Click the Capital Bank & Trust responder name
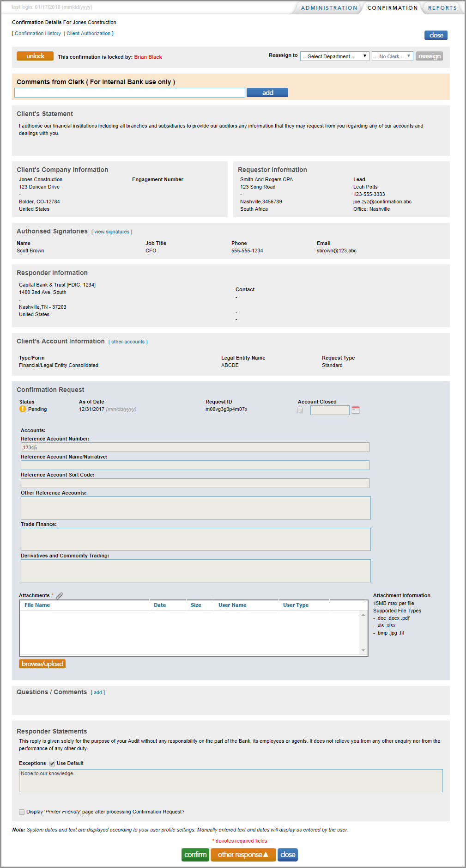This screenshot has width=466, height=868. [x=57, y=285]
